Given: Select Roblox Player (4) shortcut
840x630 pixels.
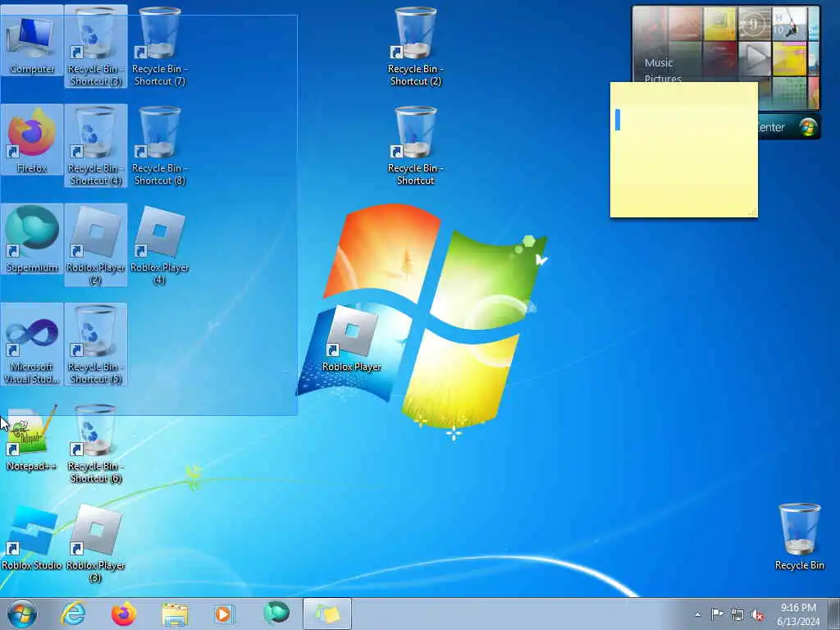Looking at the screenshot, I should [x=160, y=244].
